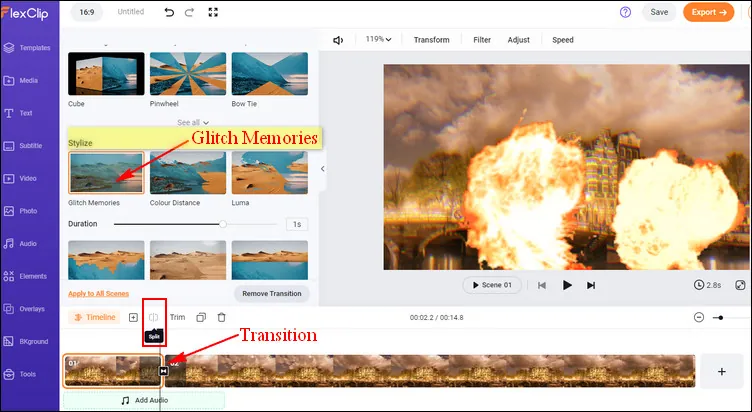
Task: Open the Templates sidebar panel
Action: [x=27, y=48]
